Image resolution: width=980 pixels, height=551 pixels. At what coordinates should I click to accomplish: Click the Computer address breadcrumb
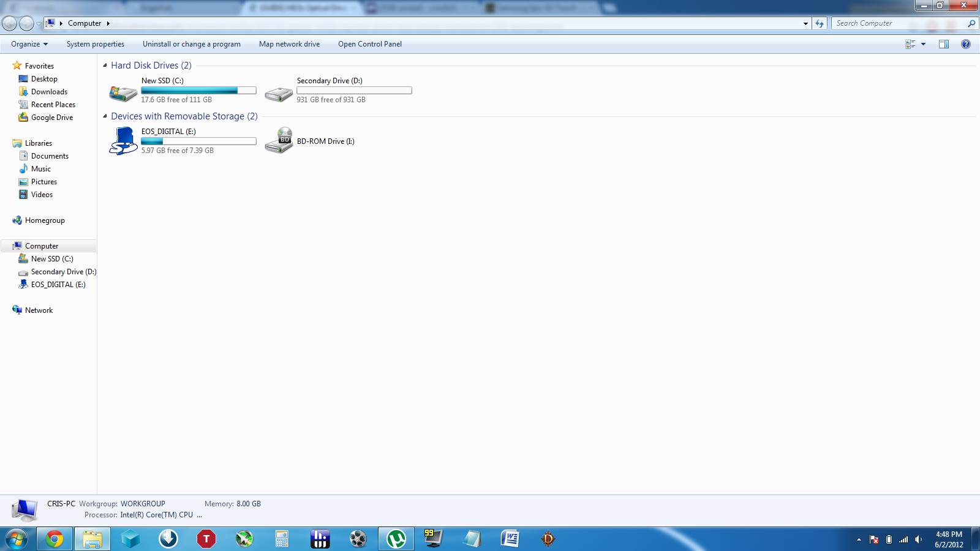(x=85, y=23)
